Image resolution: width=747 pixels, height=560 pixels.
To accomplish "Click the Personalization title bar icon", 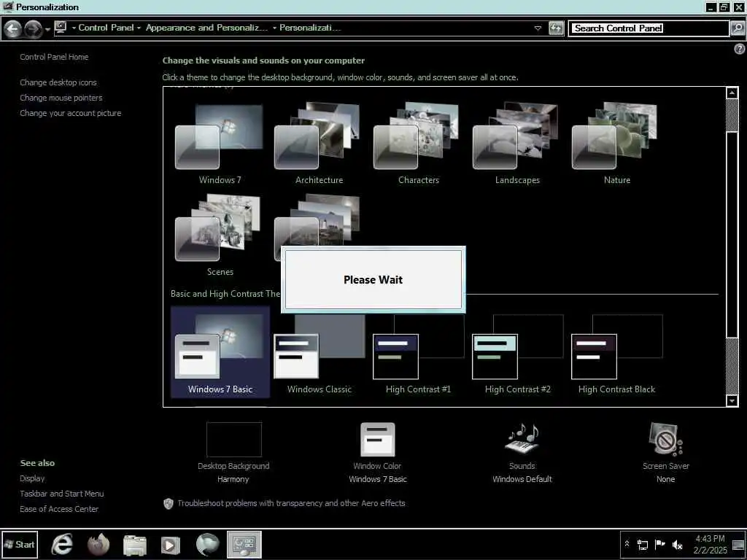I will (7, 7).
